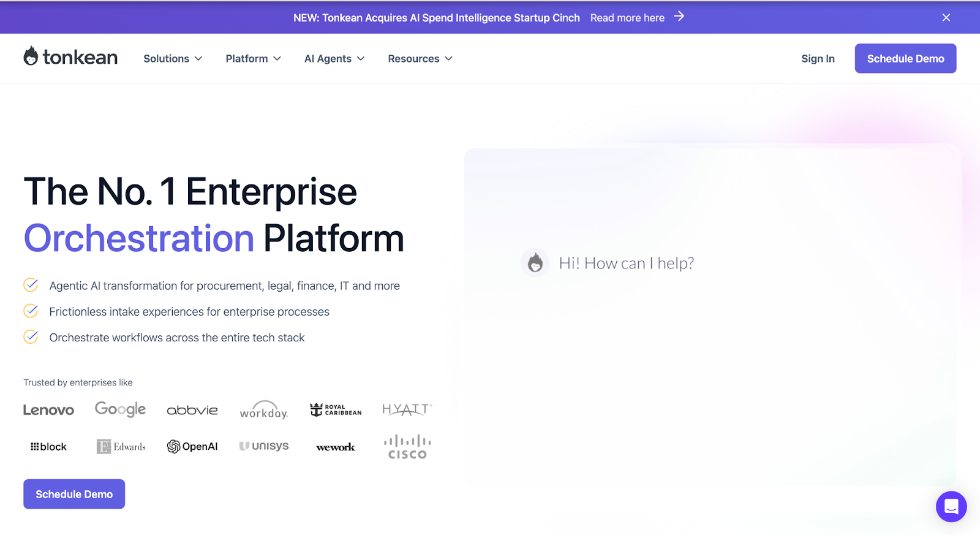The image size is (980, 535).
Task: Click 'The No. 1 Enterprise' headline text
Action: [x=190, y=191]
